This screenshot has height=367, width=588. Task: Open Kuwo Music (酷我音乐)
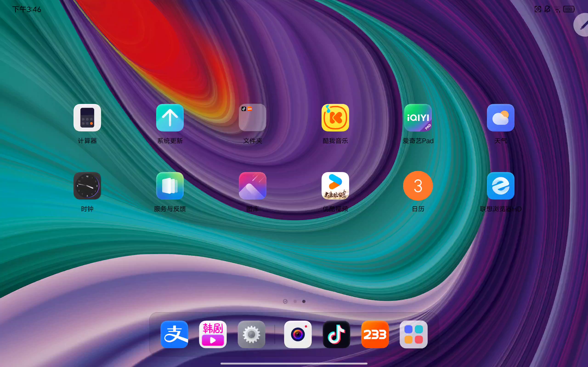click(x=335, y=118)
